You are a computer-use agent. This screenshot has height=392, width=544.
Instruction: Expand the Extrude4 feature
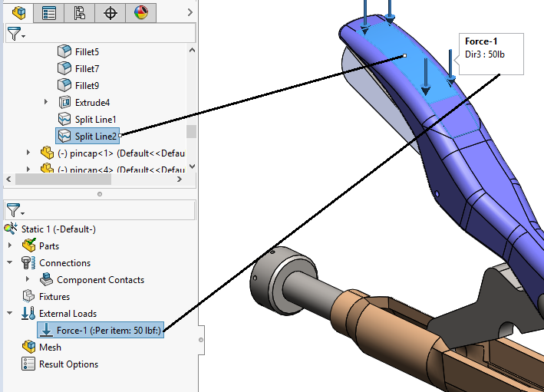click(46, 102)
